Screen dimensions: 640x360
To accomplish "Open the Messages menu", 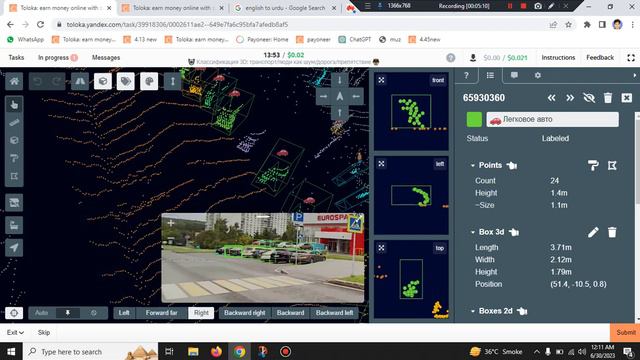I will (x=106, y=58).
